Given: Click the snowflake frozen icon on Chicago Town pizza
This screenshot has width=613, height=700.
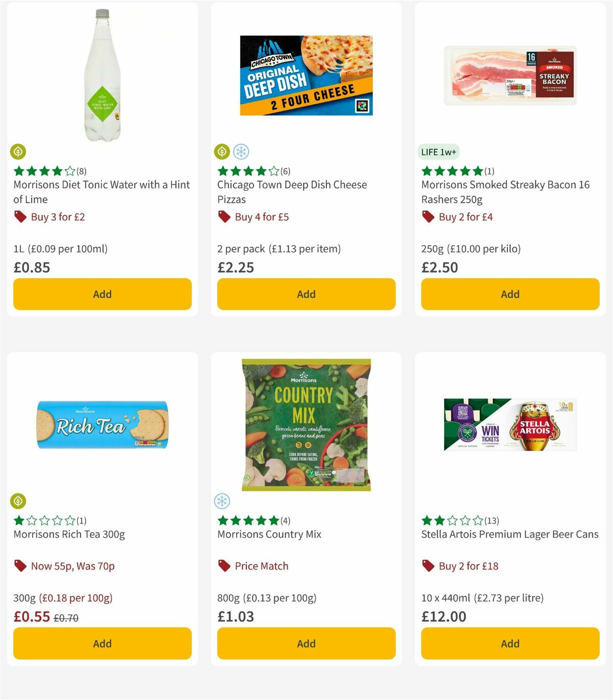Looking at the screenshot, I should [x=242, y=152].
